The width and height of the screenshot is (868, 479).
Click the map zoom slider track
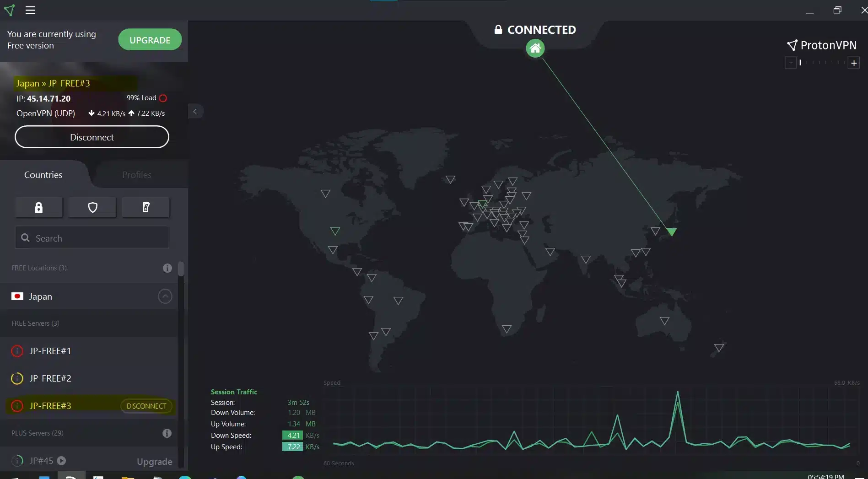click(x=822, y=63)
